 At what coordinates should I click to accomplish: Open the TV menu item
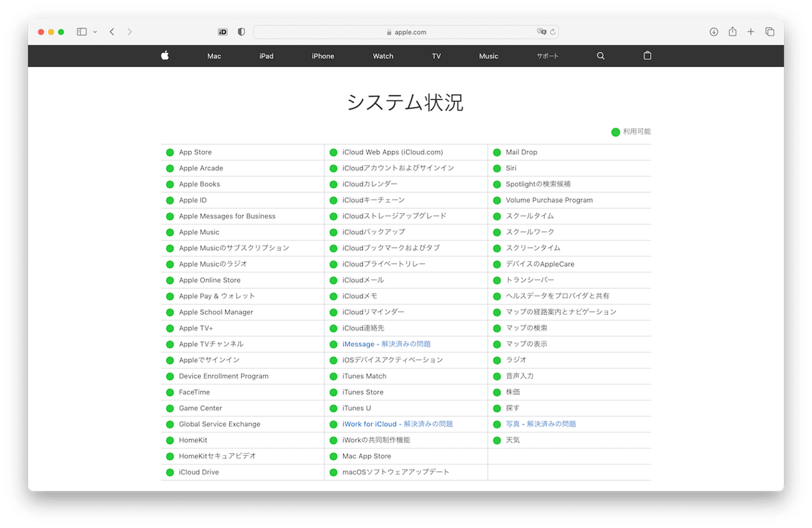point(437,56)
